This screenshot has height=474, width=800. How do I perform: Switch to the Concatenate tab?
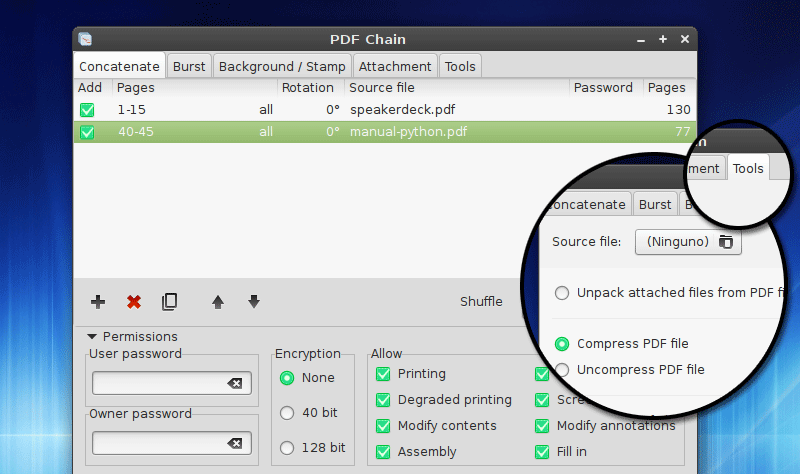click(119, 66)
